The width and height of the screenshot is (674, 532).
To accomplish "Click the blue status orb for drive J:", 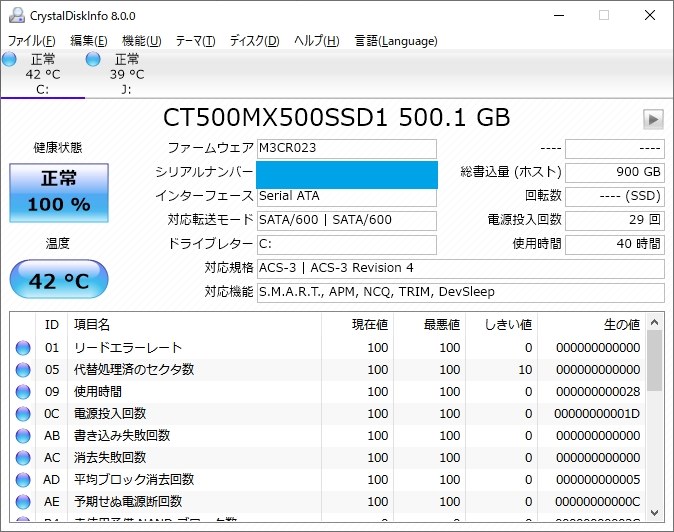I will [93, 59].
